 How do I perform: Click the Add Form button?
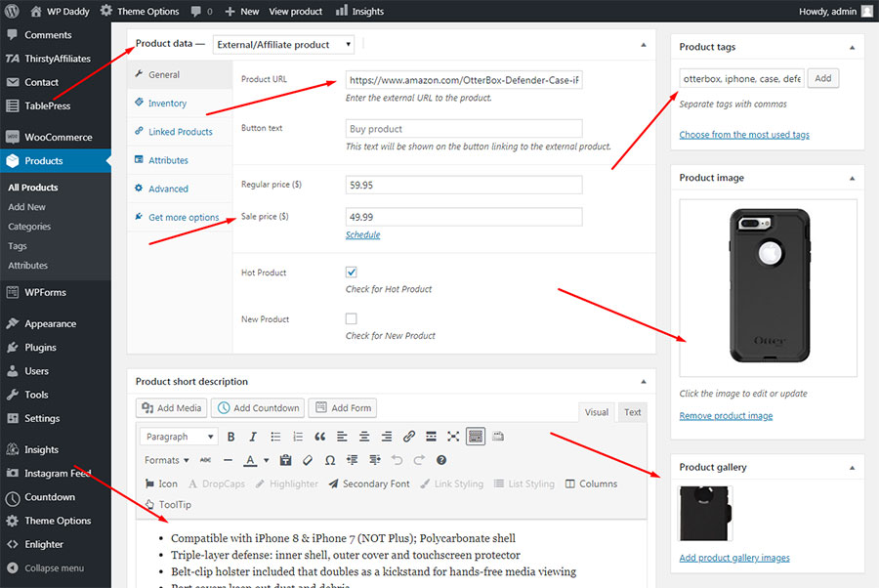343,408
